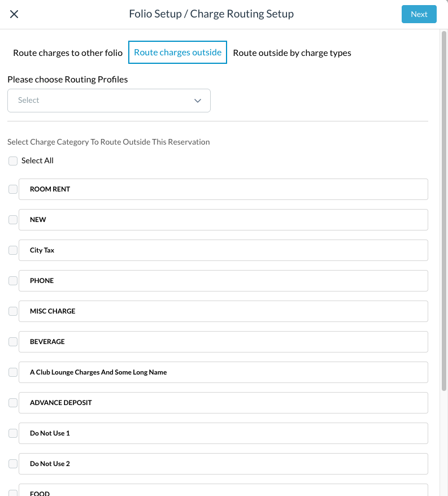Viewport: 448px width, 496px height.
Task: Select the Do Not Use 1 row
Action: (x=223, y=433)
